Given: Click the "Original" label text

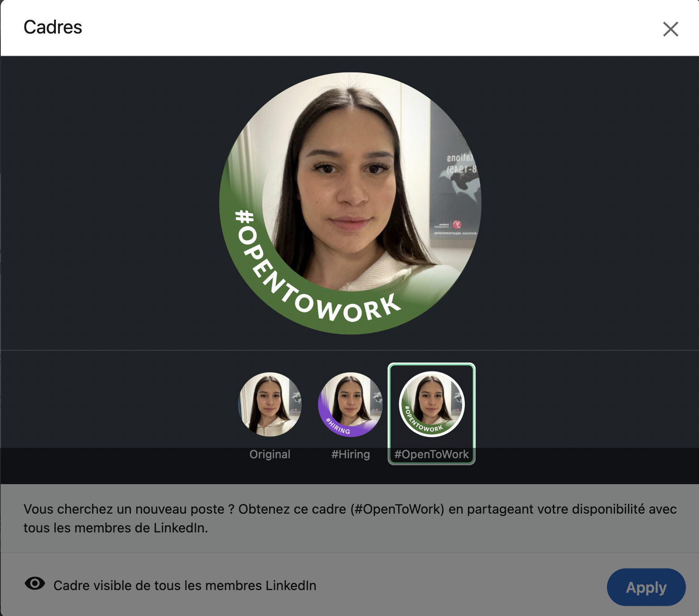Looking at the screenshot, I should (x=270, y=454).
